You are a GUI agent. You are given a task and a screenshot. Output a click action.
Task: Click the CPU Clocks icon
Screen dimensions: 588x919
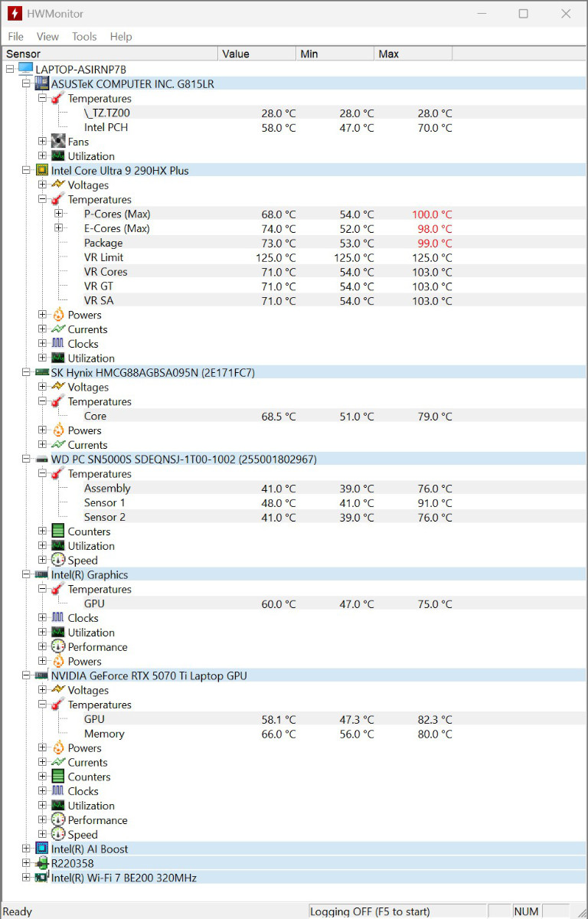click(58, 344)
